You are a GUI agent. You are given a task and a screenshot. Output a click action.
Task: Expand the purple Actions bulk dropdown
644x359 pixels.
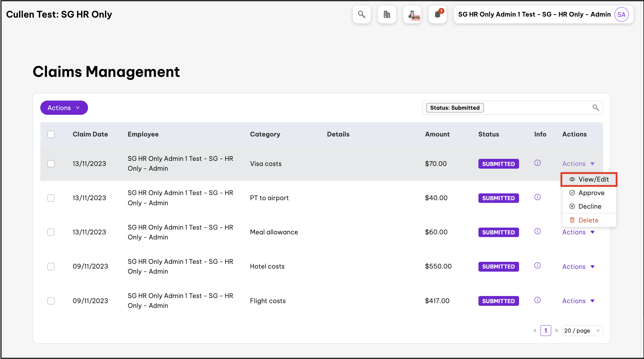tap(64, 108)
